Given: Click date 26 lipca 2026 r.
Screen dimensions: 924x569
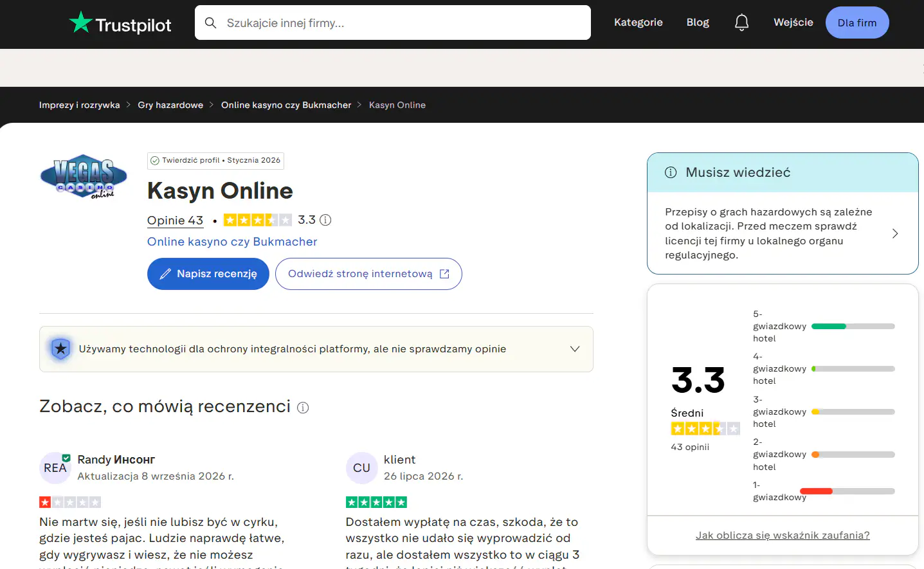Looking at the screenshot, I should (x=423, y=476).
